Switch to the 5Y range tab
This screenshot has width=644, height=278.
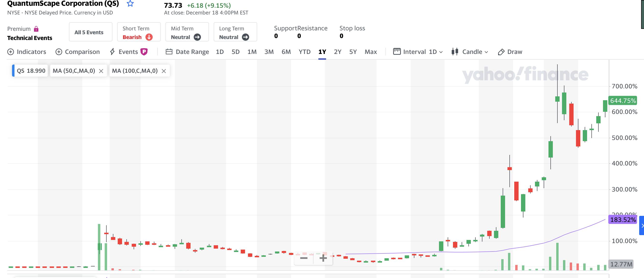click(353, 52)
